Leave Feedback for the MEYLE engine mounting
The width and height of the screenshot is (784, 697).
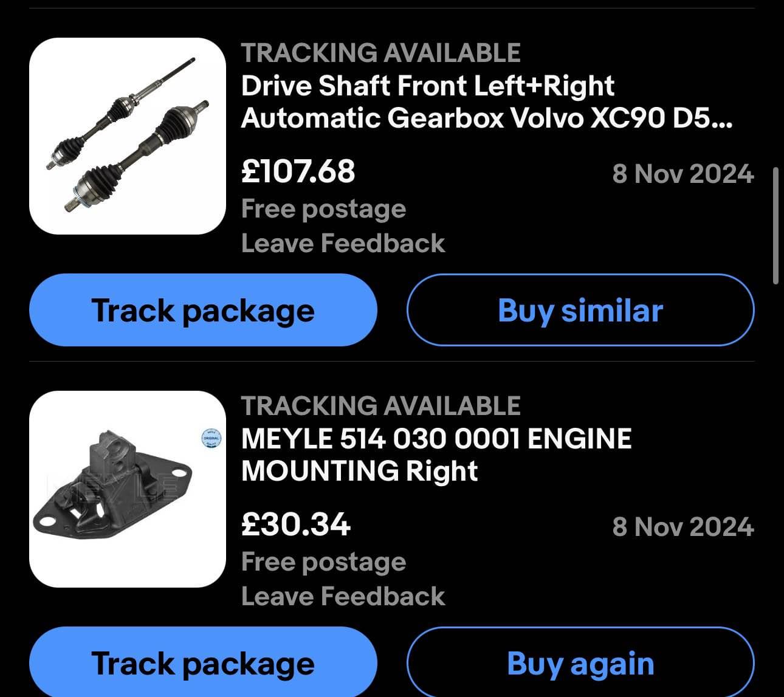click(x=343, y=596)
